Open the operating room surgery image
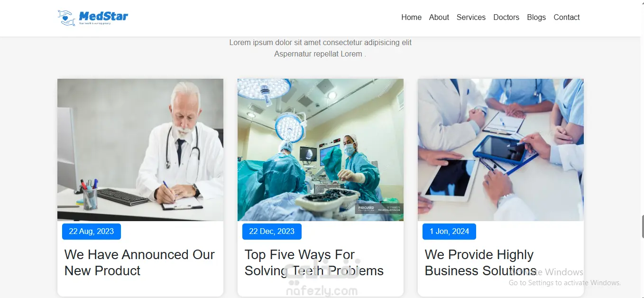 coord(321,150)
